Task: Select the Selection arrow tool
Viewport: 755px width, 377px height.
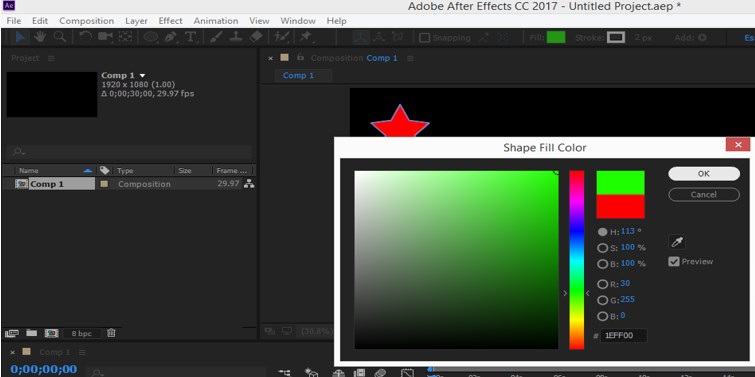Action: [21, 37]
